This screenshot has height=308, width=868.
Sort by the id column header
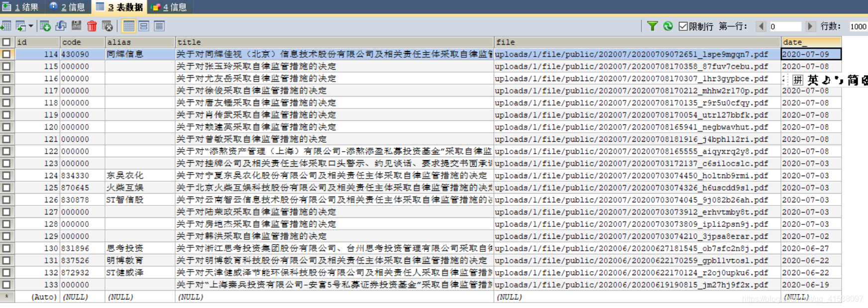pyautogui.click(x=37, y=42)
